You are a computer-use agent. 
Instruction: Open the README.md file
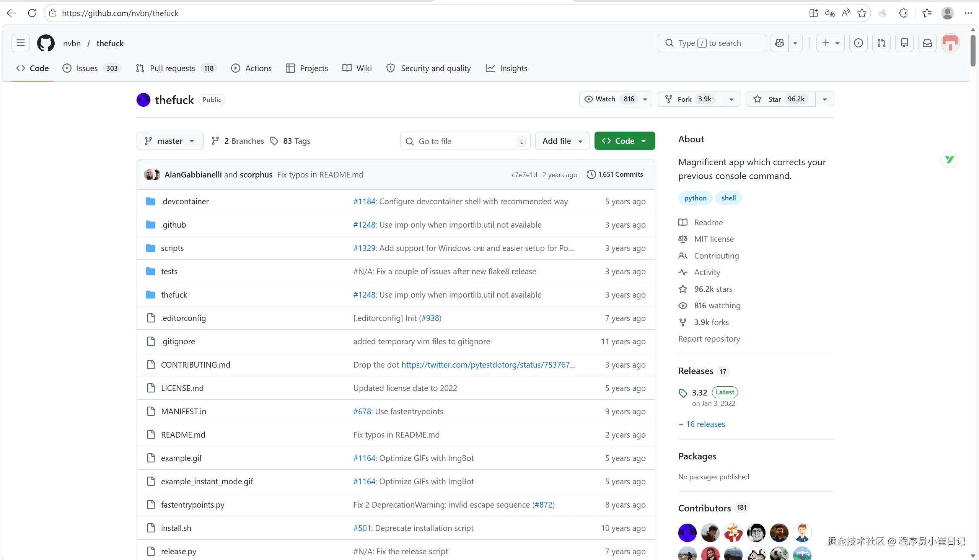[183, 435]
